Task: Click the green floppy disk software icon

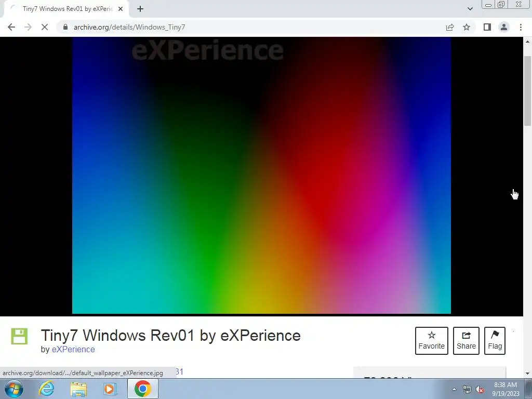Action: click(19, 336)
